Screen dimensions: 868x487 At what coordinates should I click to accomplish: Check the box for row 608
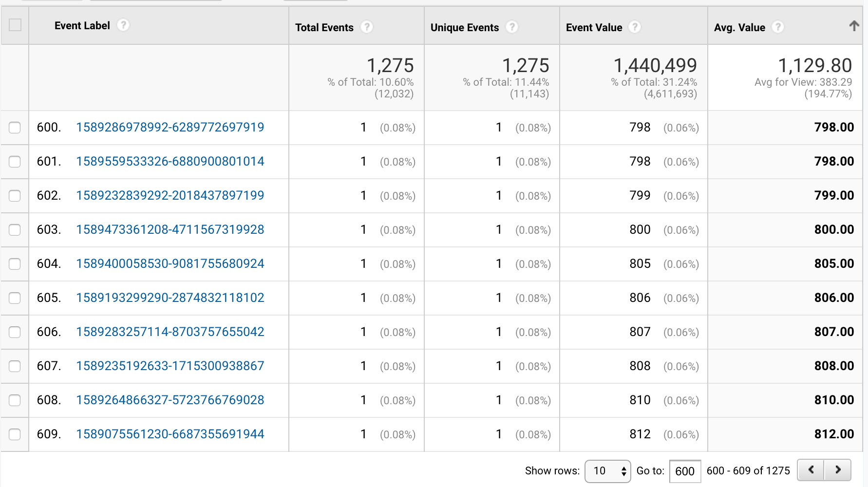coord(15,400)
